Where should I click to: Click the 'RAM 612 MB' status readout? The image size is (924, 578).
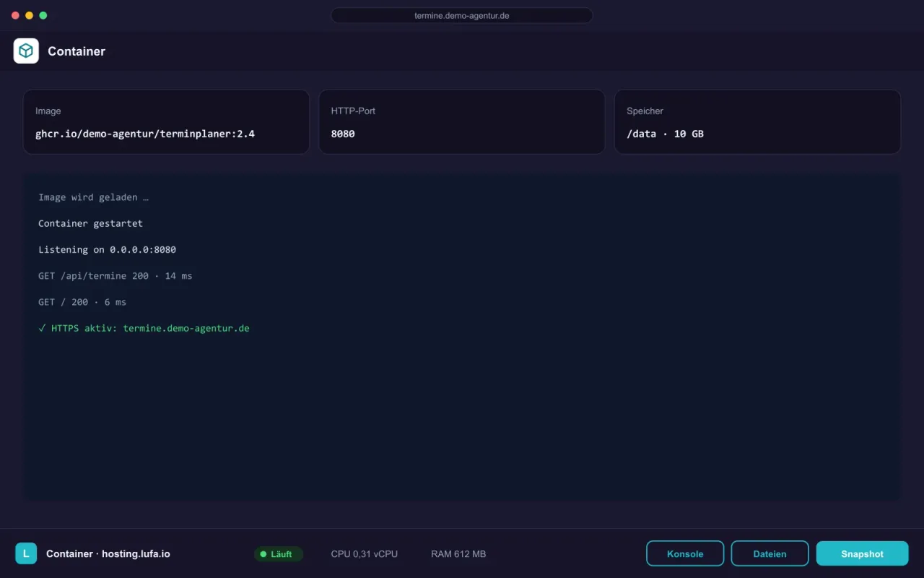458,554
